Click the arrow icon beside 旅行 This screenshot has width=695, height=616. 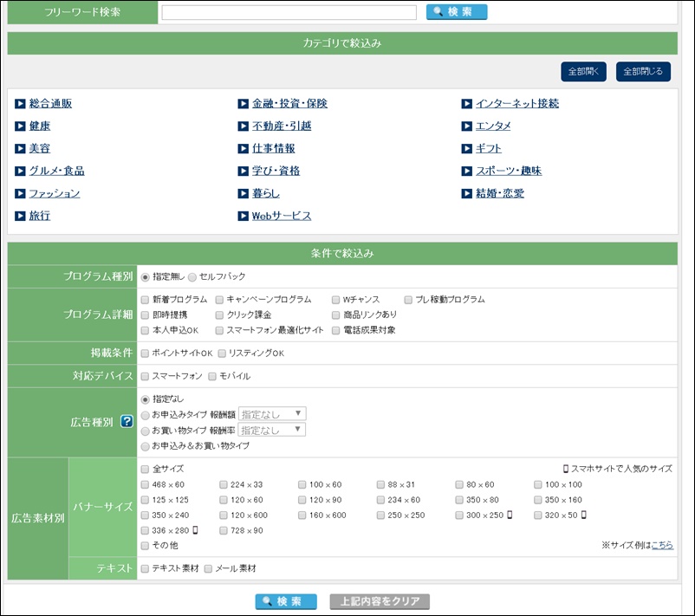(20, 216)
